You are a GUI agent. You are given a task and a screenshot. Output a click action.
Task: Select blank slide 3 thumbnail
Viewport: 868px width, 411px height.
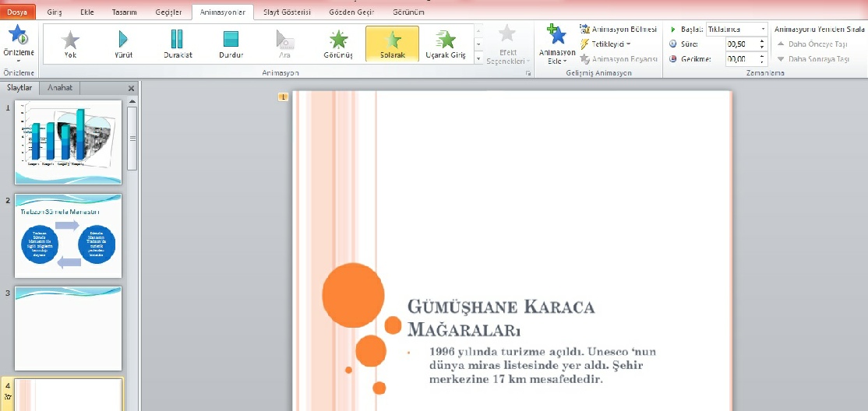68,328
